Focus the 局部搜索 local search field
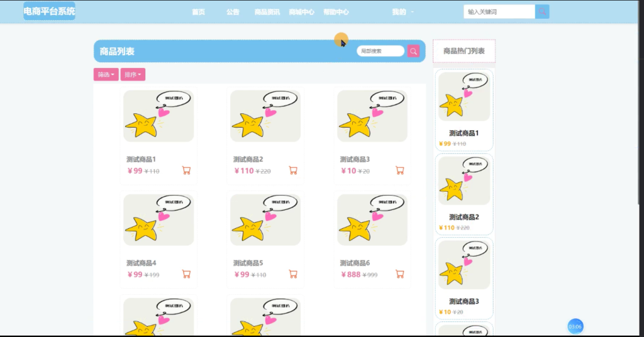Viewport: 644px width, 337px height. point(380,51)
